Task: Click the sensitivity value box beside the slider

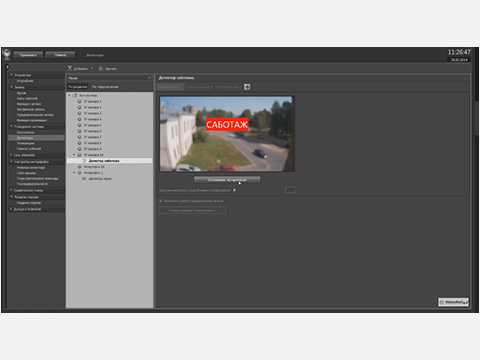Action: (x=290, y=190)
